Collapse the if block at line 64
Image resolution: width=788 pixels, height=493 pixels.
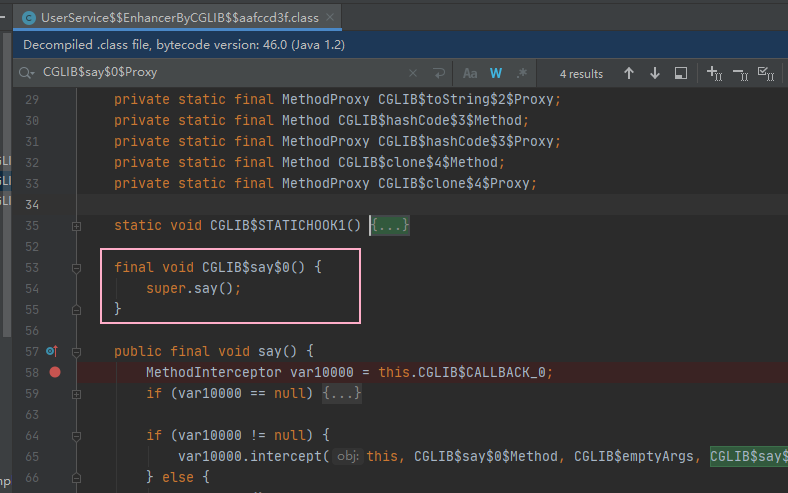tap(76, 436)
